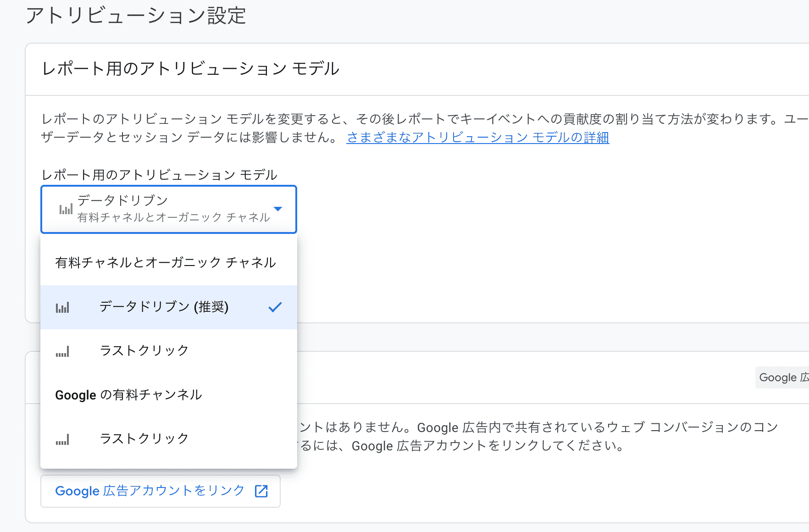Viewport: 809px width, 532px height.
Task: Click the small field label above the model selector
Action: [159, 175]
